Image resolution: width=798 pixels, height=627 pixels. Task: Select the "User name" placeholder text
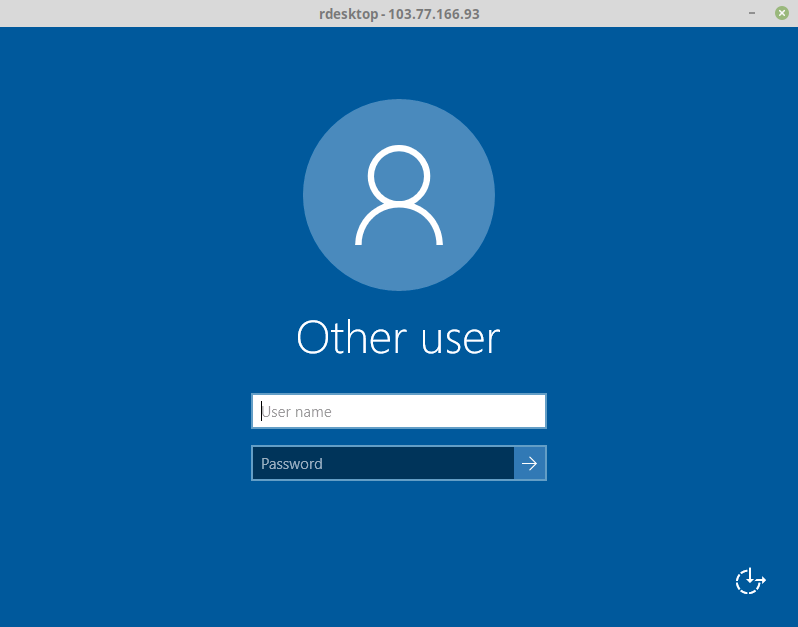click(x=297, y=411)
